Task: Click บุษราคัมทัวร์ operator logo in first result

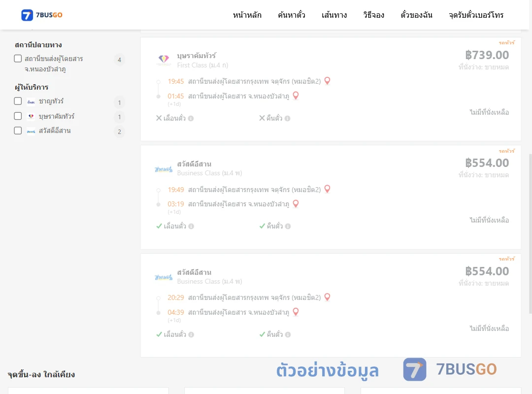Action: click(x=164, y=60)
